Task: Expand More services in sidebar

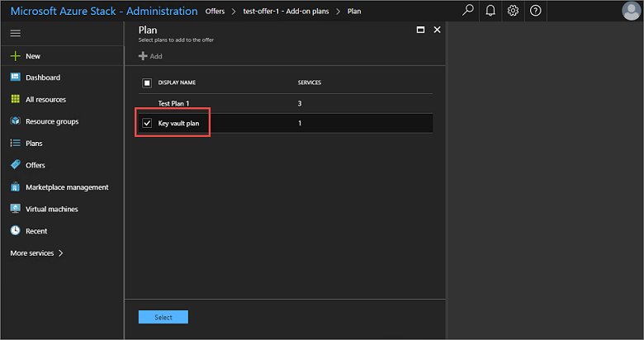Action: 36,253
